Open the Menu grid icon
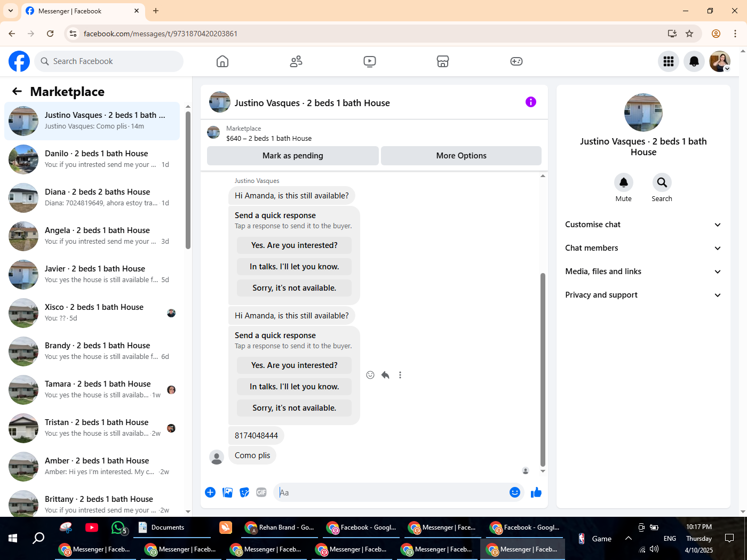 [669, 61]
